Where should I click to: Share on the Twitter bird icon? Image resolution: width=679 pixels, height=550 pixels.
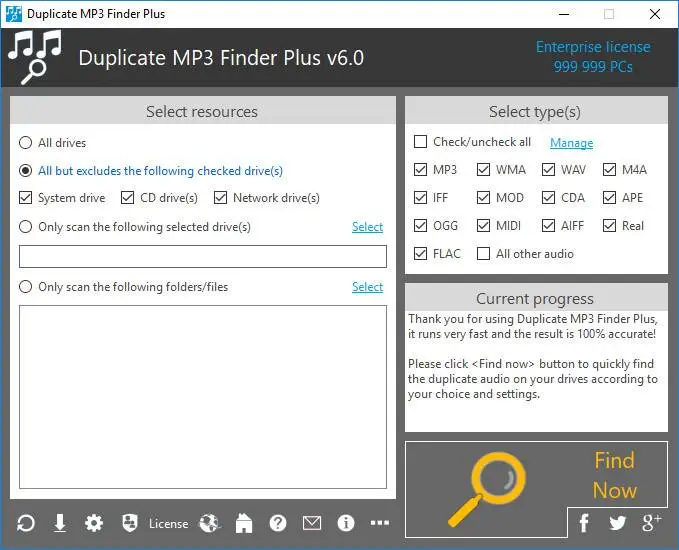pos(618,523)
